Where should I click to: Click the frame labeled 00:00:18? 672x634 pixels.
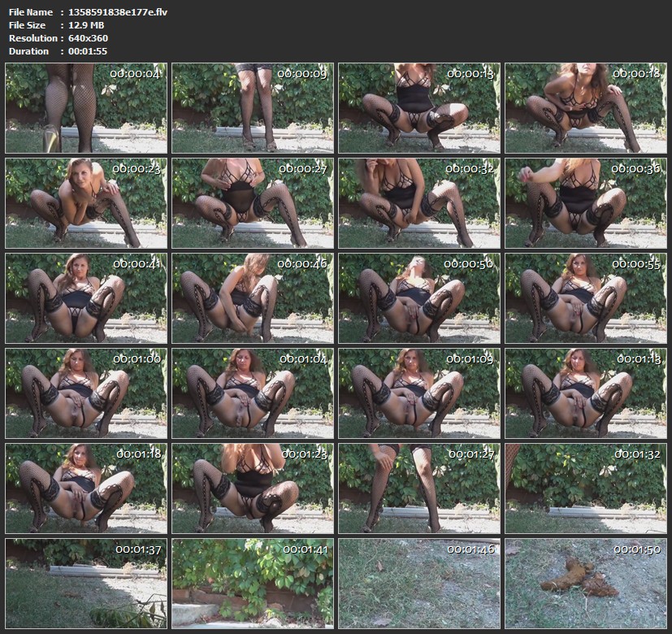click(585, 109)
